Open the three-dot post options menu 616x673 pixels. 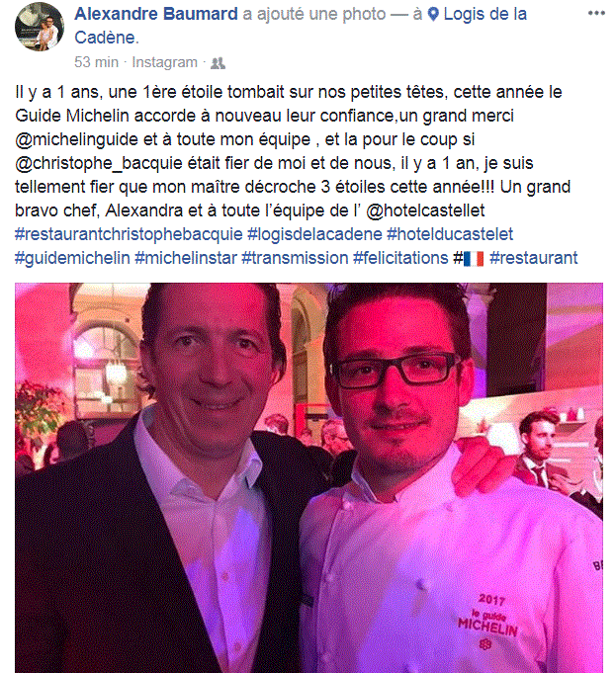(x=596, y=13)
